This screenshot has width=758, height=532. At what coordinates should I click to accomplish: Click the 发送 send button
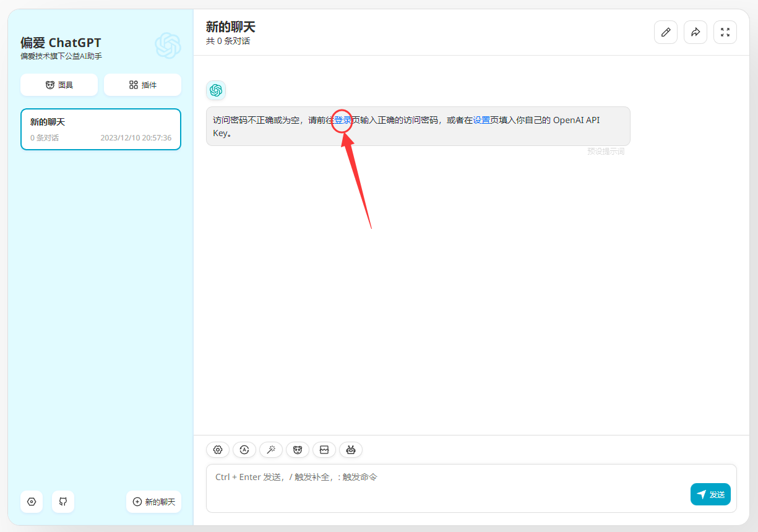[710, 494]
